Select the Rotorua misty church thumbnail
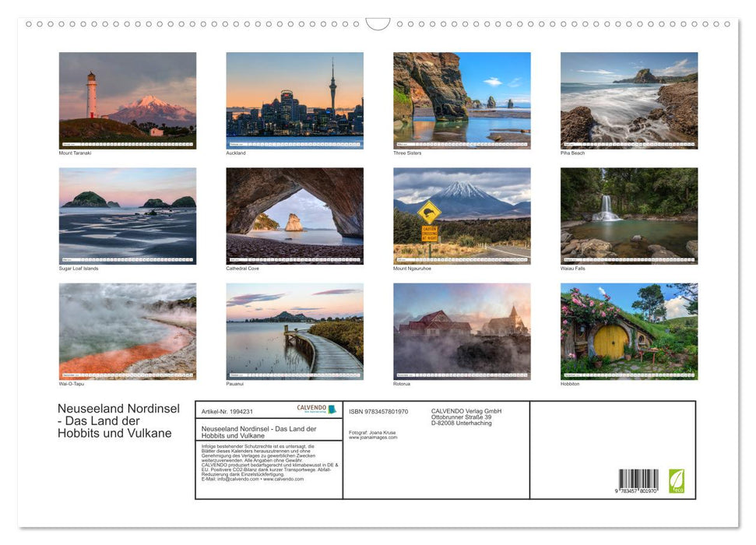 [462, 331]
